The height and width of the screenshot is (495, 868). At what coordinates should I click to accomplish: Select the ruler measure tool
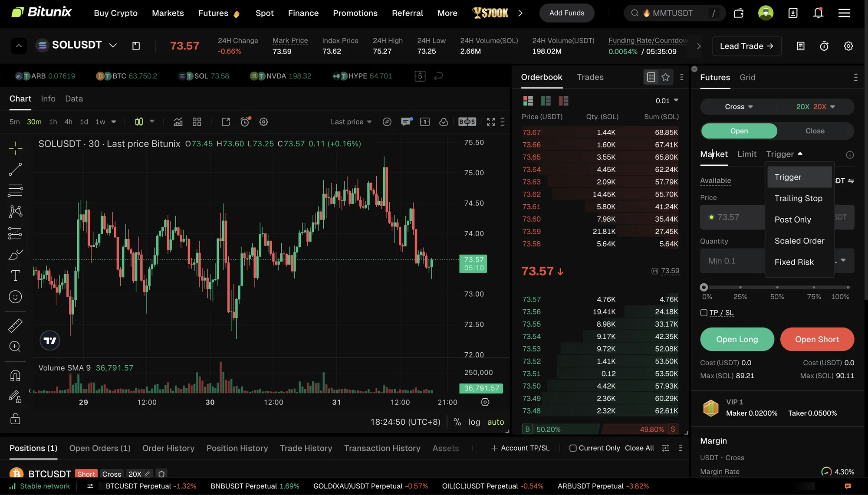(x=15, y=325)
